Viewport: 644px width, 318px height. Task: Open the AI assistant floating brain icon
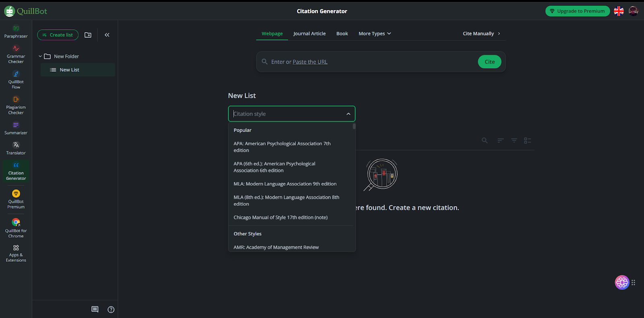(622, 283)
